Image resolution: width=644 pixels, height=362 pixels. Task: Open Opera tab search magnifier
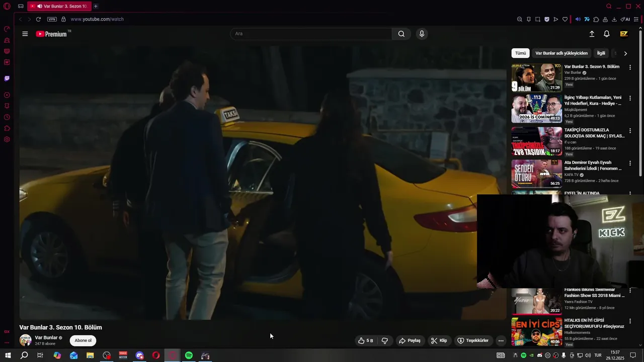point(609,7)
